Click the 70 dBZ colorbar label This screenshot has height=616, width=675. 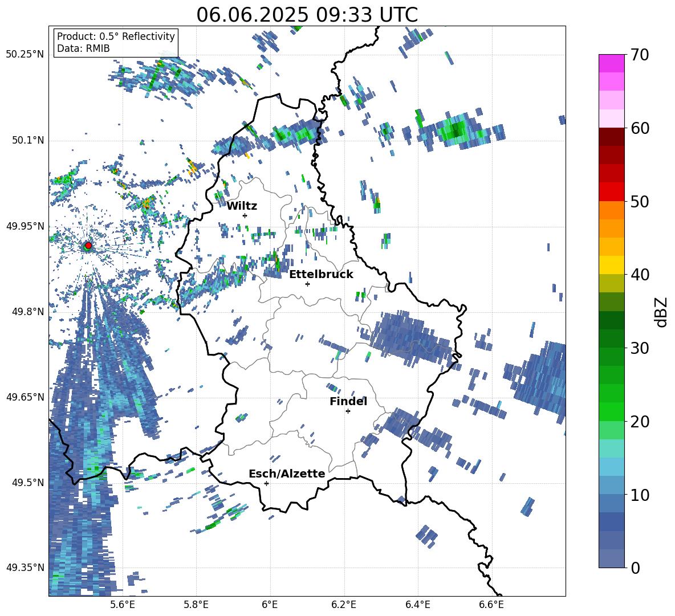(640, 55)
